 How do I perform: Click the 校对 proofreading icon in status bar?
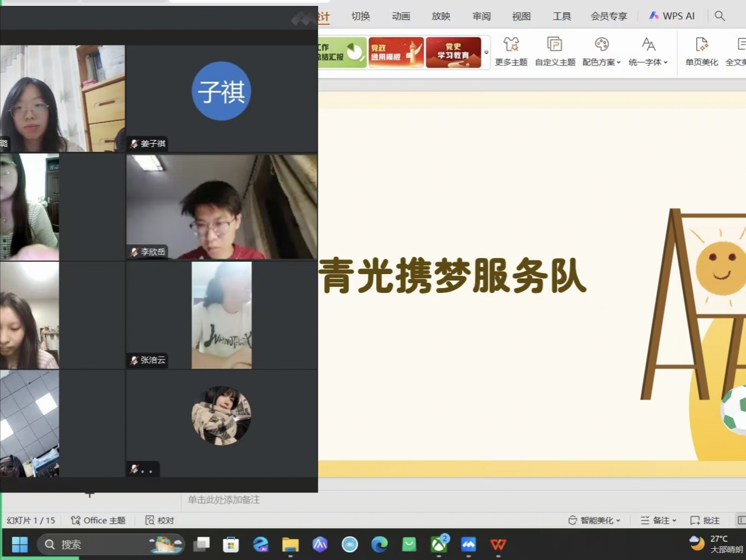tap(150, 520)
